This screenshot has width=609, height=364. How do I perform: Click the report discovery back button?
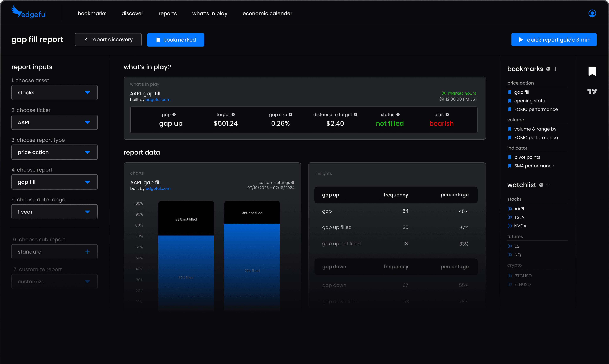tap(108, 40)
